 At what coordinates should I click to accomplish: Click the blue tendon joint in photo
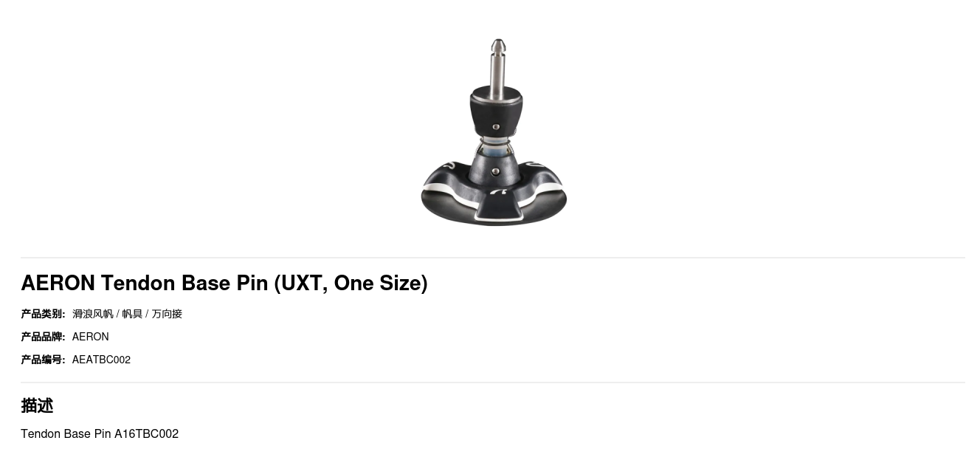point(495,151)
